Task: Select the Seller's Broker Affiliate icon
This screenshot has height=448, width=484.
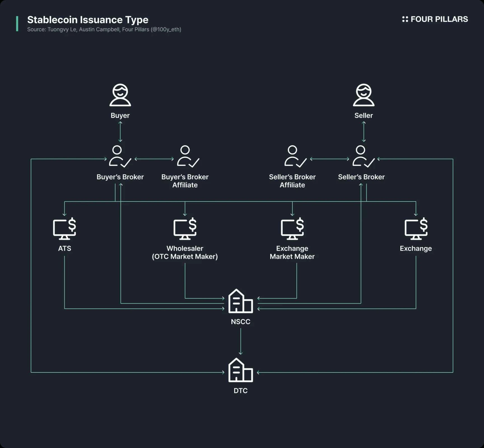Action: (295, 156)
